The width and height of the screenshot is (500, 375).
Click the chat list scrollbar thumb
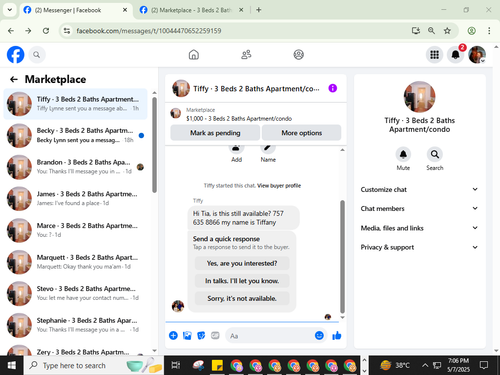point(154,145)
